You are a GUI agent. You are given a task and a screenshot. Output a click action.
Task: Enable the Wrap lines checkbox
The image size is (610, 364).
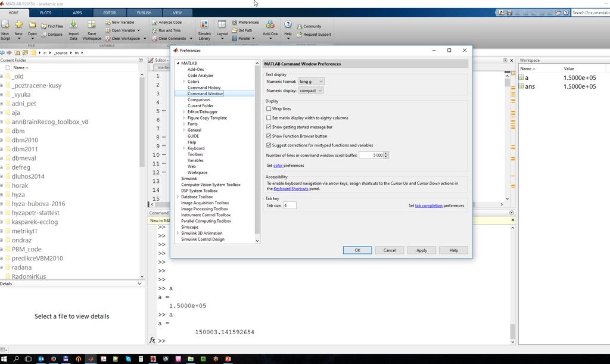tap(269, 109)
